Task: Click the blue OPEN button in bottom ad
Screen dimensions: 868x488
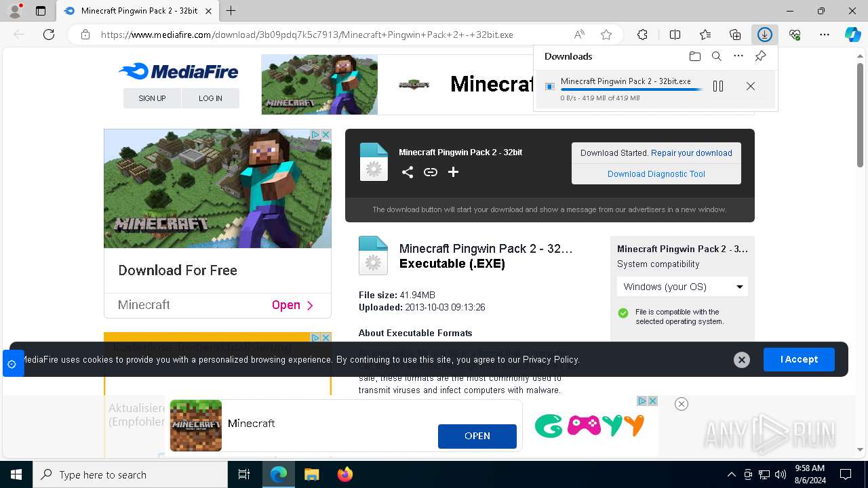Action: [477, 436]
